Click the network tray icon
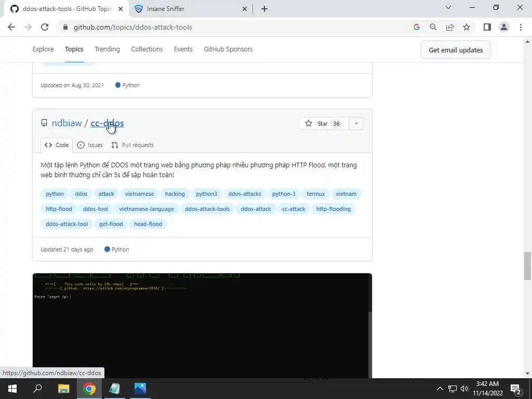The image size is (532, 399). coord(453,389)
